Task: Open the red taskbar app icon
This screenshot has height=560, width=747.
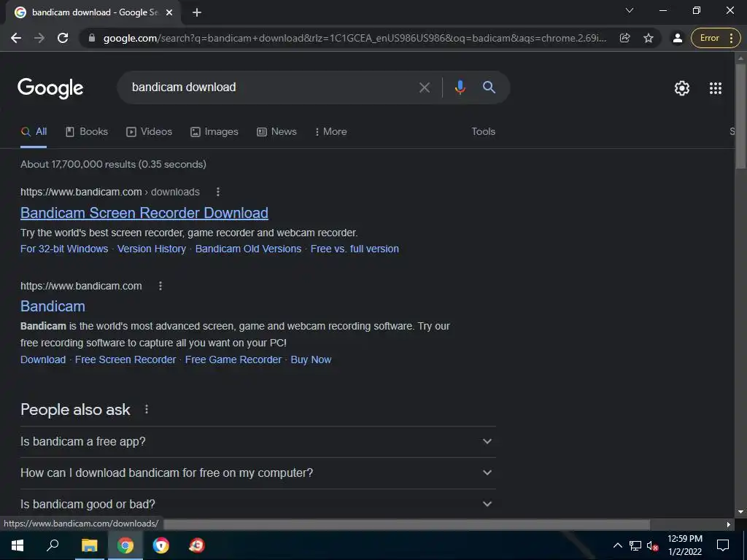Action: 197,545
